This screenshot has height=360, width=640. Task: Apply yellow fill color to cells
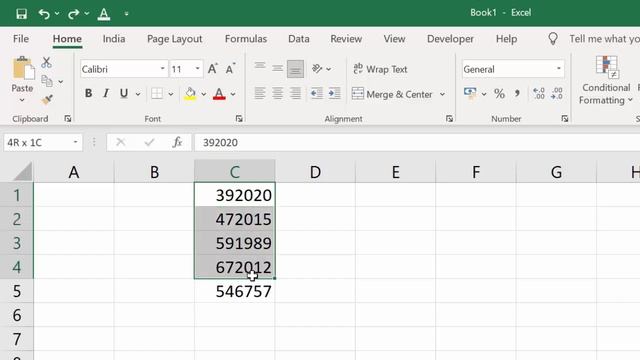[x=190, y=94]
